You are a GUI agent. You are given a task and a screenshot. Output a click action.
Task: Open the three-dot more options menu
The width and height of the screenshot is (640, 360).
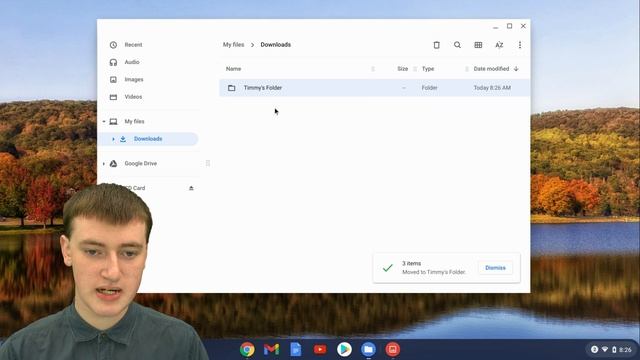tap(520, 45)
